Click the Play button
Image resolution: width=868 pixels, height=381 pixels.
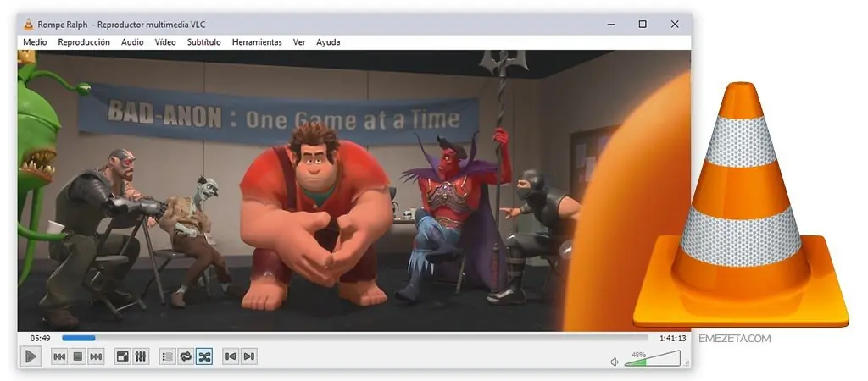(31, 356)
